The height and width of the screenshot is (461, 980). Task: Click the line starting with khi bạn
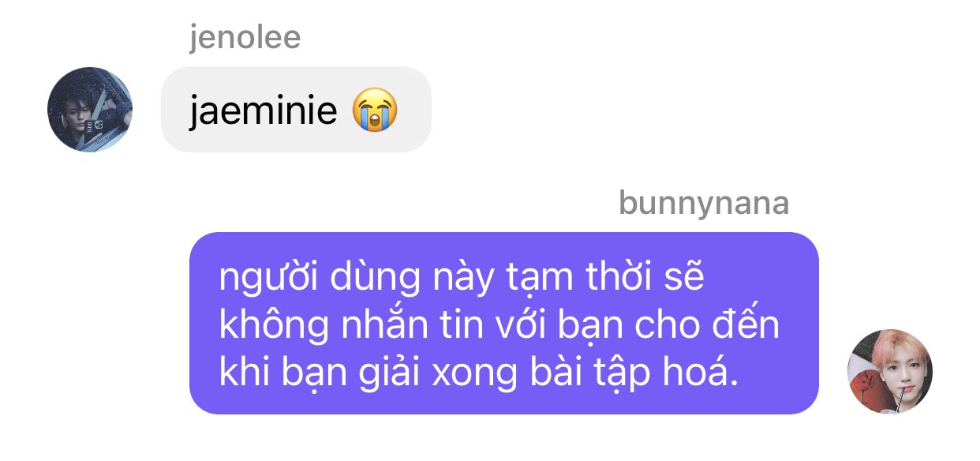478,373
